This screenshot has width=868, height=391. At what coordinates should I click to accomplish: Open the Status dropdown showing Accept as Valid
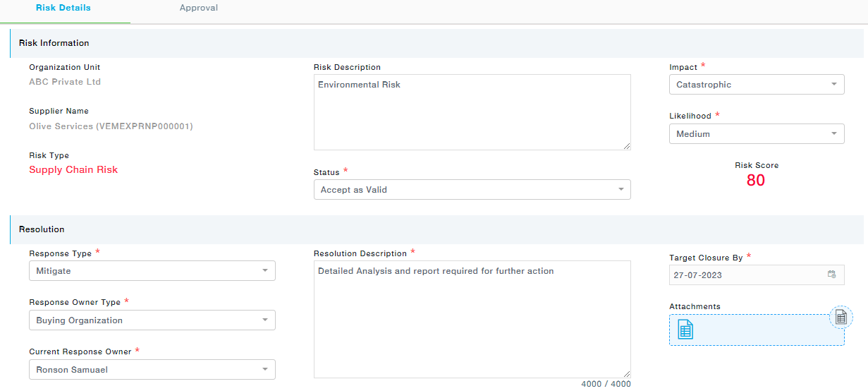click(x=472, y=190)
